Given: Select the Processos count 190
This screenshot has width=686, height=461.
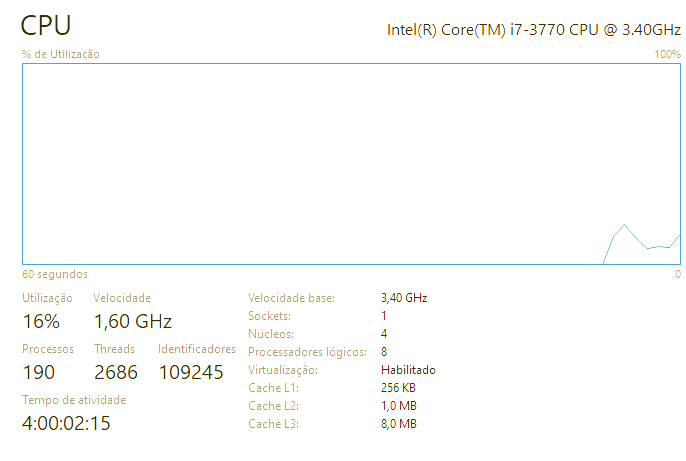Looking at the screenshot, I should 38,372.
